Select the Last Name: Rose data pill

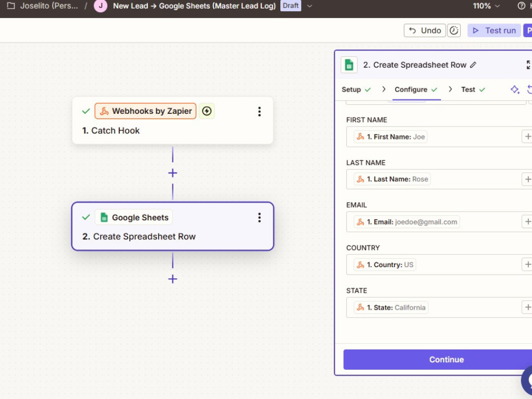coord(392,179)
